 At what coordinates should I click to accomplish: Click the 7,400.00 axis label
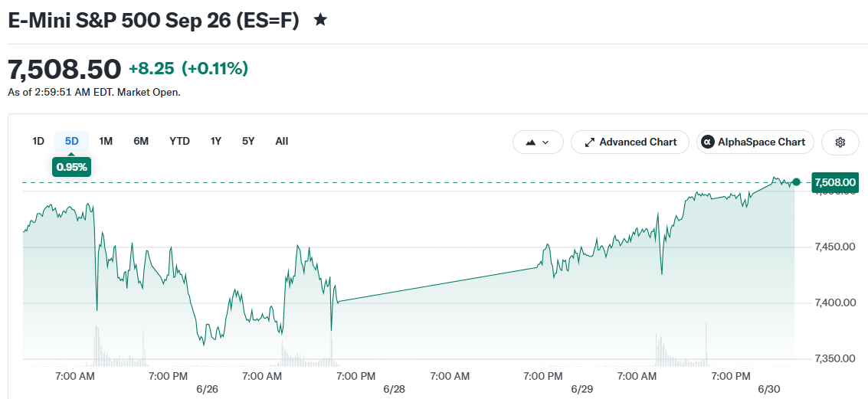click(x=835, y=303)
